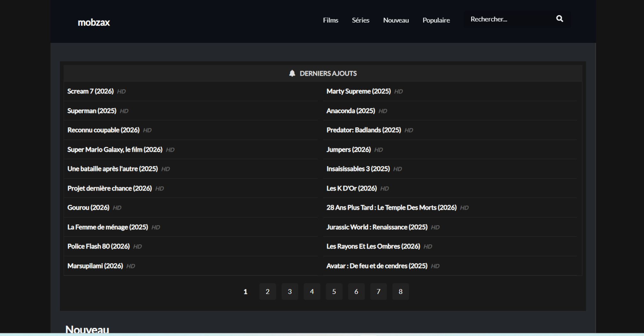Open 28 Ans Plus Tard movie link
This screenshot has height=336, width=644.
391,208
